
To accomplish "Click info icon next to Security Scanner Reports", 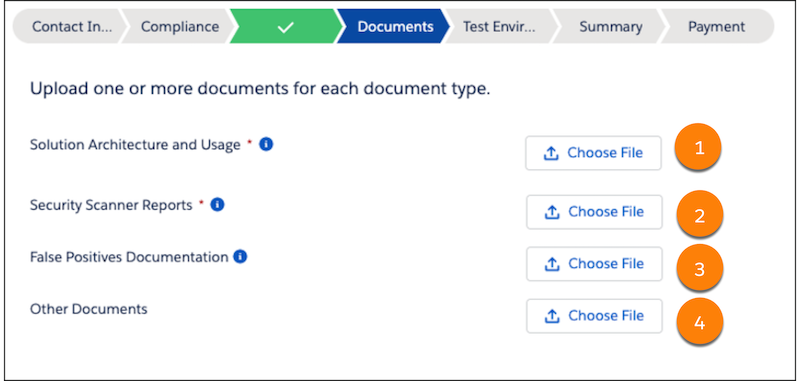I will (217, 205).
